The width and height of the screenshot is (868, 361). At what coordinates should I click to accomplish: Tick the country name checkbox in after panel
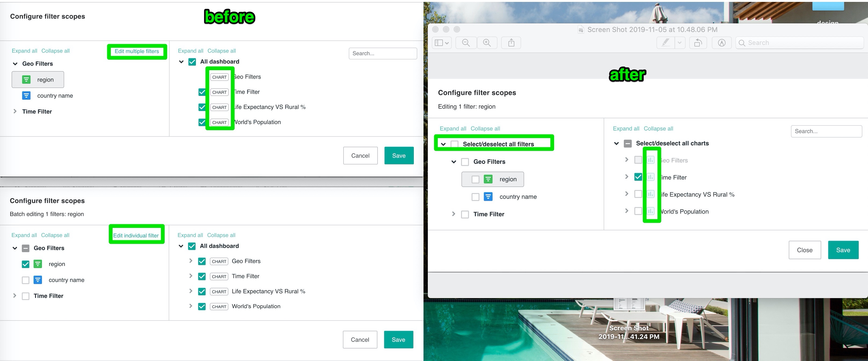475,197
